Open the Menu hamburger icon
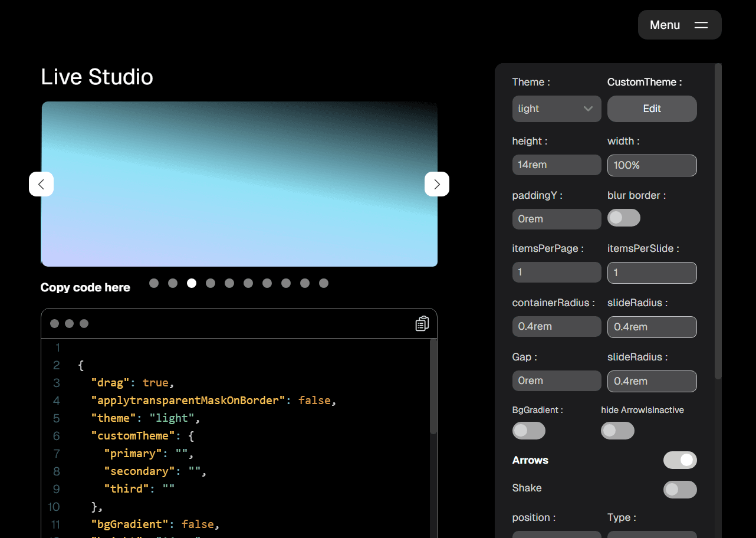Image resolution: width=756 pixels, height=538 pixels. [701, 25]
